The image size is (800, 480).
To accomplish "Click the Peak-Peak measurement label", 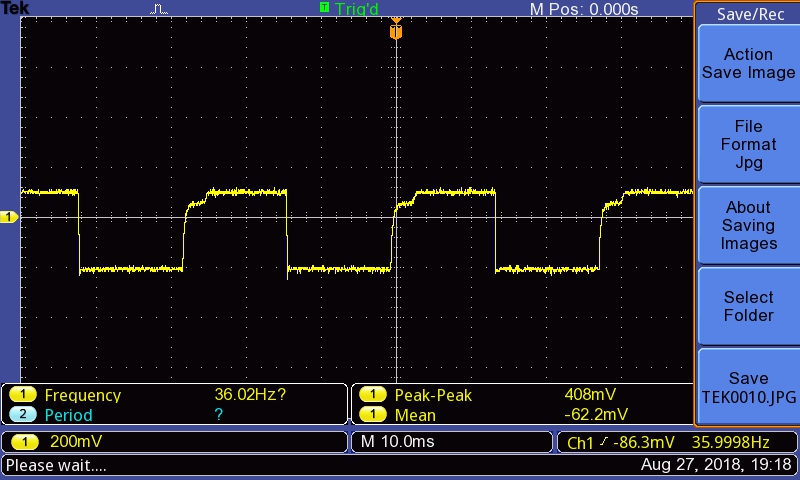I will click(433, 395).
